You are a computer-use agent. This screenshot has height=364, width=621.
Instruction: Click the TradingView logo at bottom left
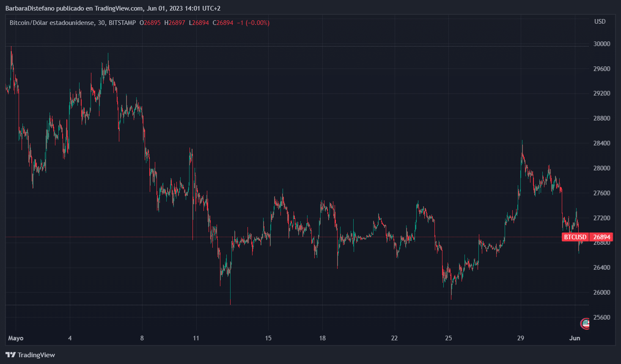click(30, 355)
